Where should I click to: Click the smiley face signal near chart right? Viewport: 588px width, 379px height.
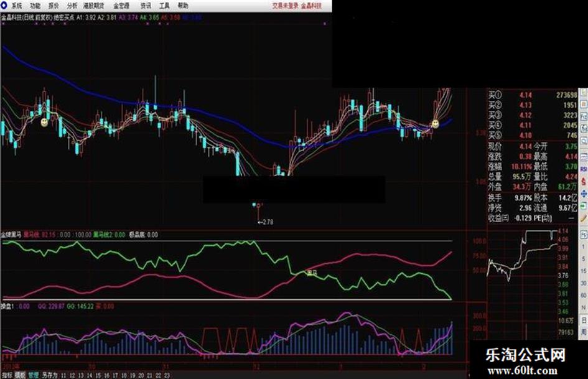coord(436,123)
